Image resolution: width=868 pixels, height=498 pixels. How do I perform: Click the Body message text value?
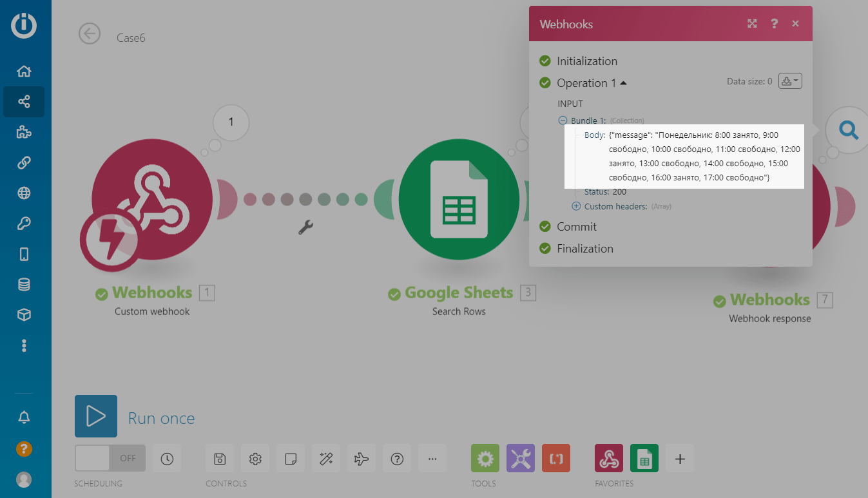pos(705,156)
